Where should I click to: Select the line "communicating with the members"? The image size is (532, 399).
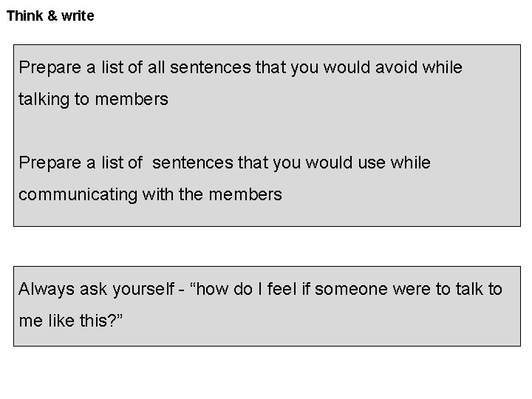click(150, 194)
